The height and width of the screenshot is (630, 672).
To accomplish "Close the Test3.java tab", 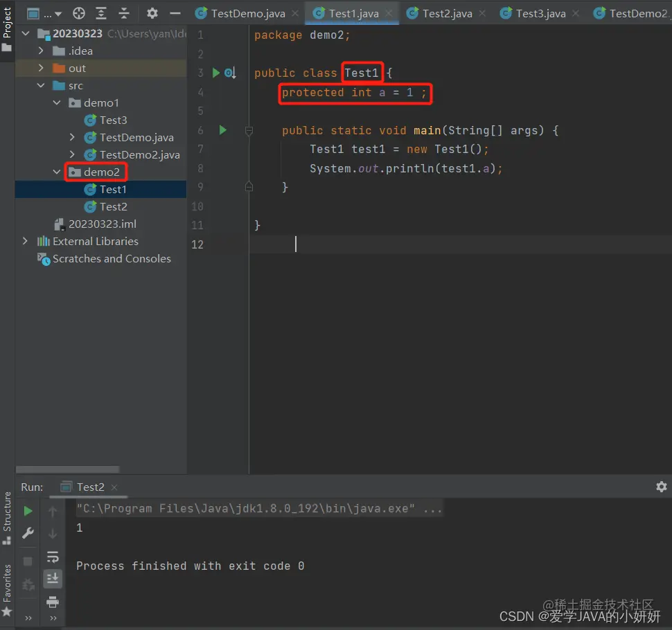I will pyautogui.click(x=576, y=14).
